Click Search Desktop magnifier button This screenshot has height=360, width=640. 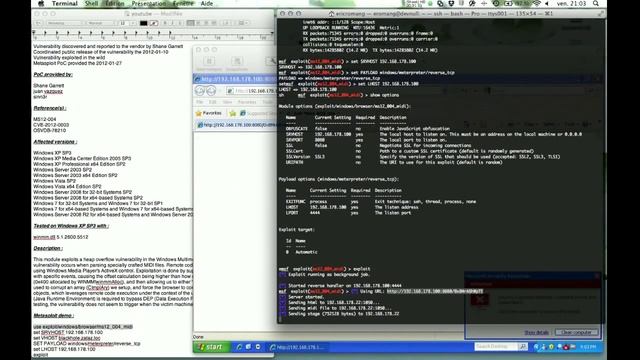[x=522, y=347]
